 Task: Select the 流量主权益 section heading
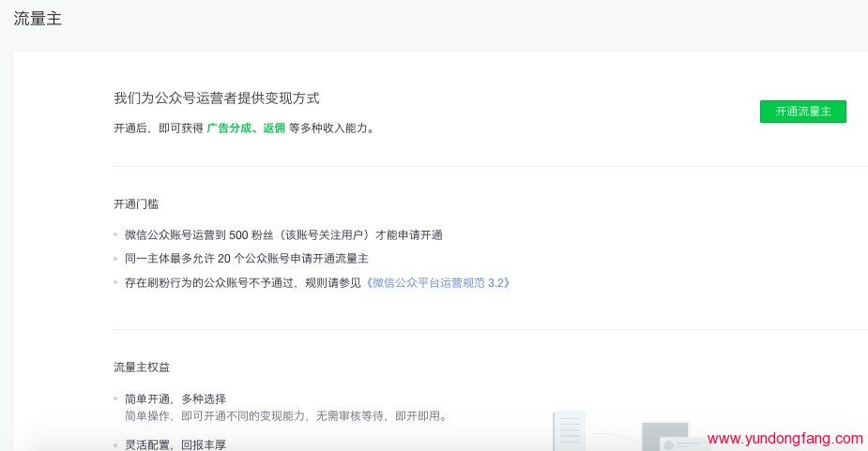(x=142, y=367)
